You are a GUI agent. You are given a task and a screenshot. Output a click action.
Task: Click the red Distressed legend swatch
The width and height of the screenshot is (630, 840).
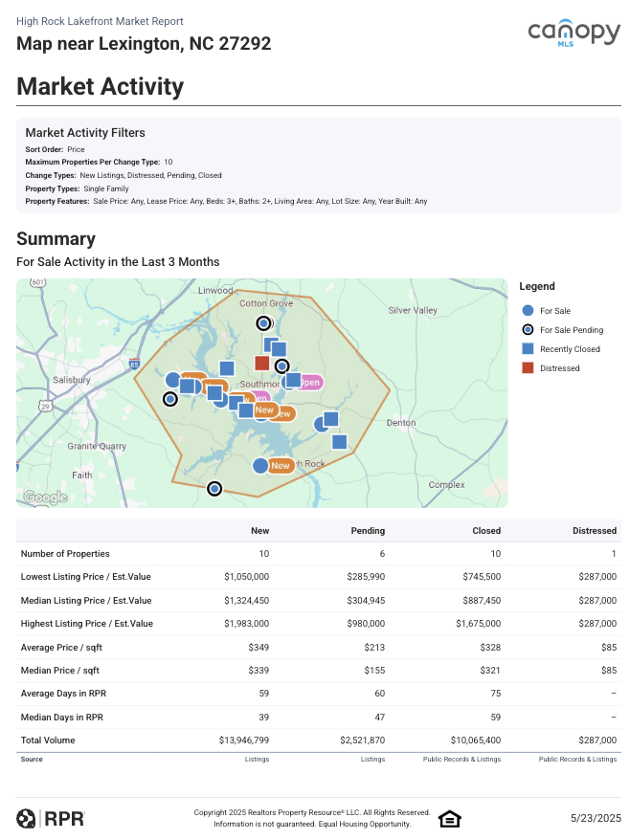pyautogui.click(x=528, y=368)
